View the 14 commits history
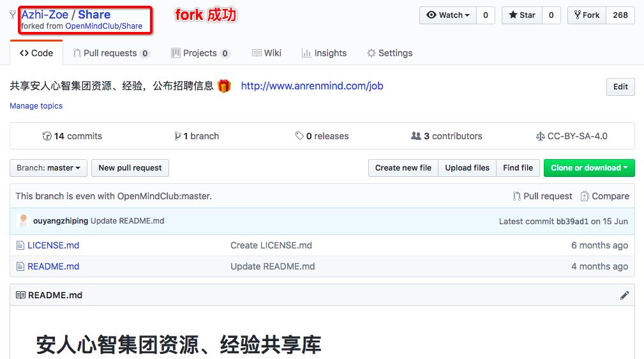The height and width of the screenshot is (359, 644). pyautogui.click(x=72, y=136)
